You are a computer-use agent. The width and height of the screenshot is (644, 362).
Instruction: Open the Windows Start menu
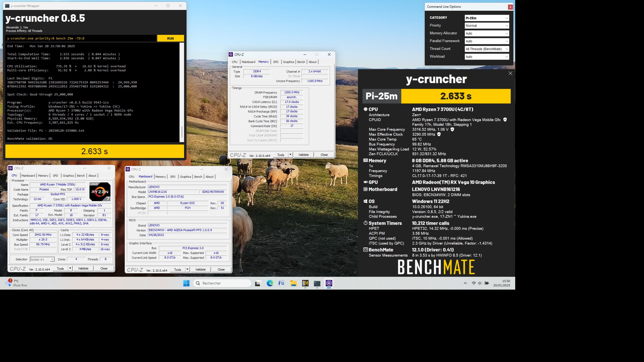186,283
